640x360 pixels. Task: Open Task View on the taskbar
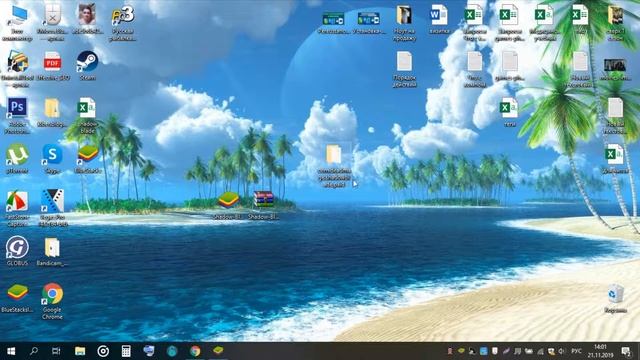pos(56,351)
